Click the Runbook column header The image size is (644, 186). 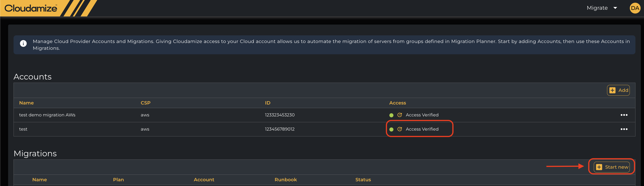(285, 179)
